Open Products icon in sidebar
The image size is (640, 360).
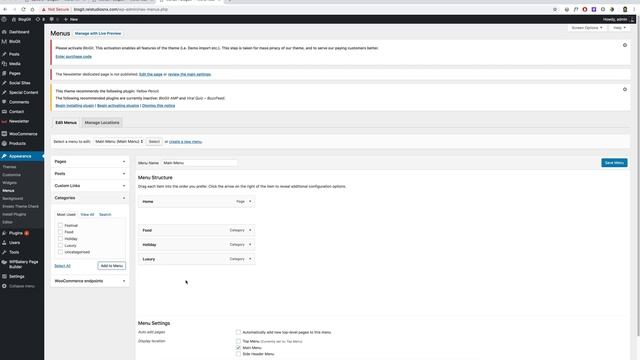[4, 144]
